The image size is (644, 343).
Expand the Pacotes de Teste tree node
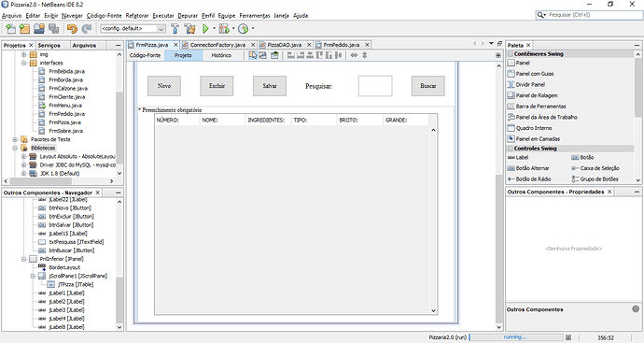pyautogui.click(x=15, y=139)
